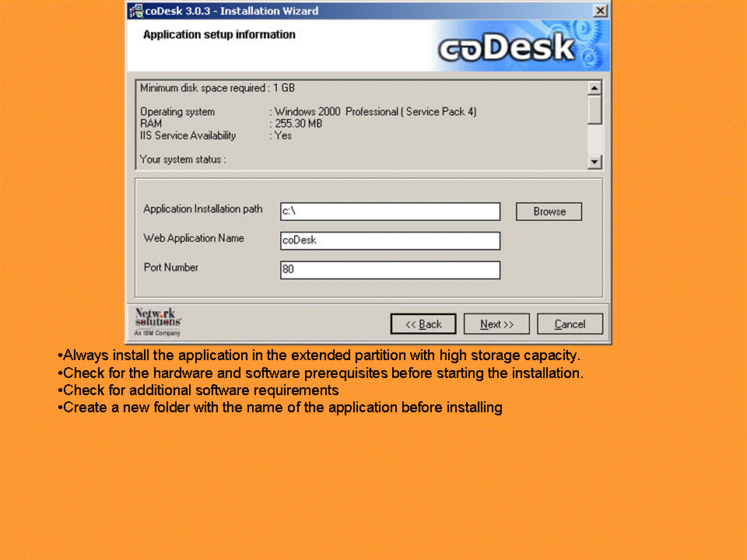The image size is (747, 560).
Task: Click the 'Application setup information' header
Action: [219, 35]
